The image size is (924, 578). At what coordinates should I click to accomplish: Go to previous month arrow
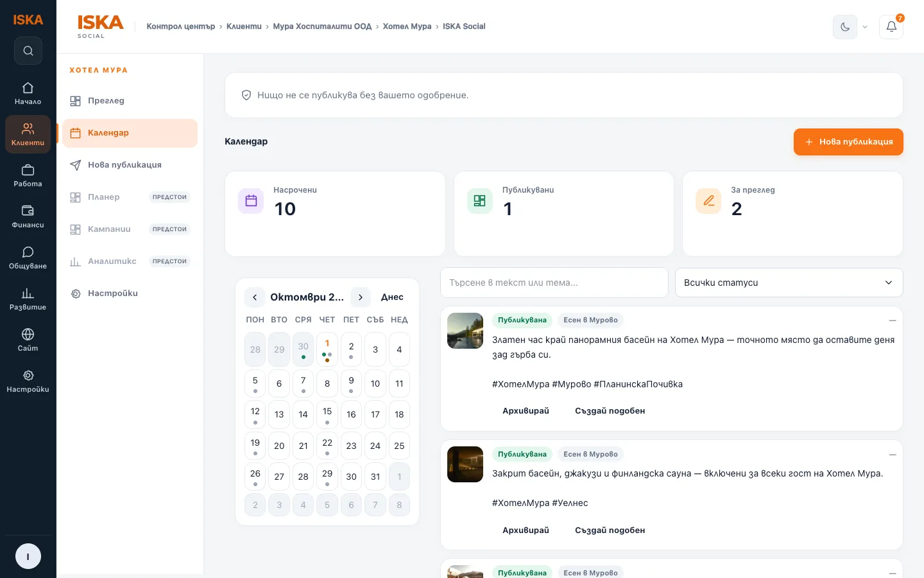pyautogui.click(x=255, y=297)
